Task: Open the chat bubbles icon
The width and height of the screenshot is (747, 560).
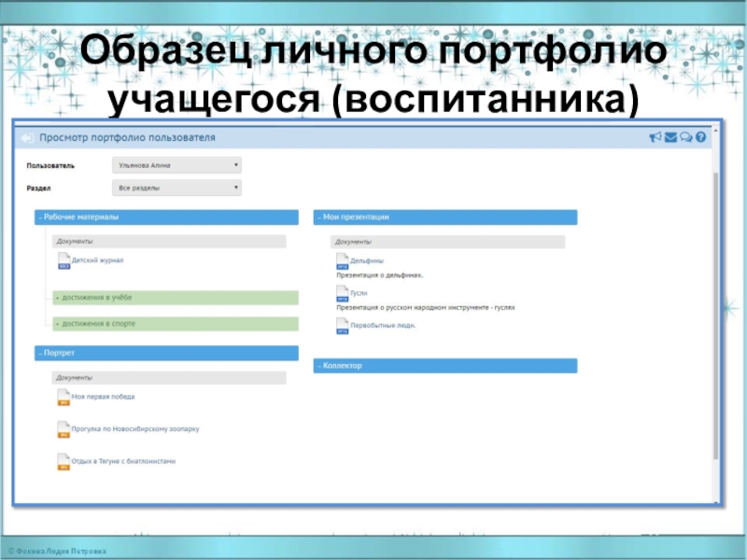Action: [x=685, y=137]
